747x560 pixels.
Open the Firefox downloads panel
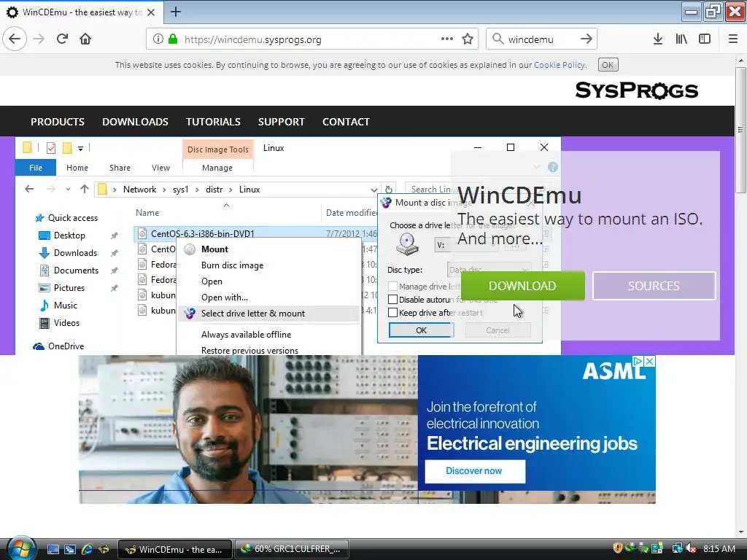click(x=658, y=39)
